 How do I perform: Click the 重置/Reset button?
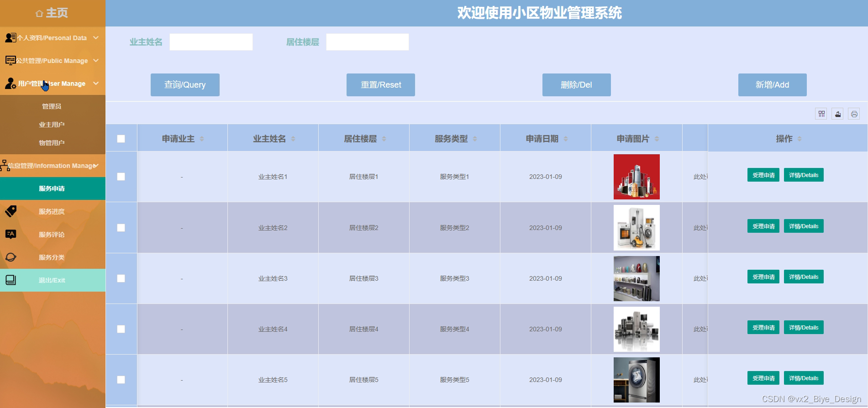click(381, 85)
